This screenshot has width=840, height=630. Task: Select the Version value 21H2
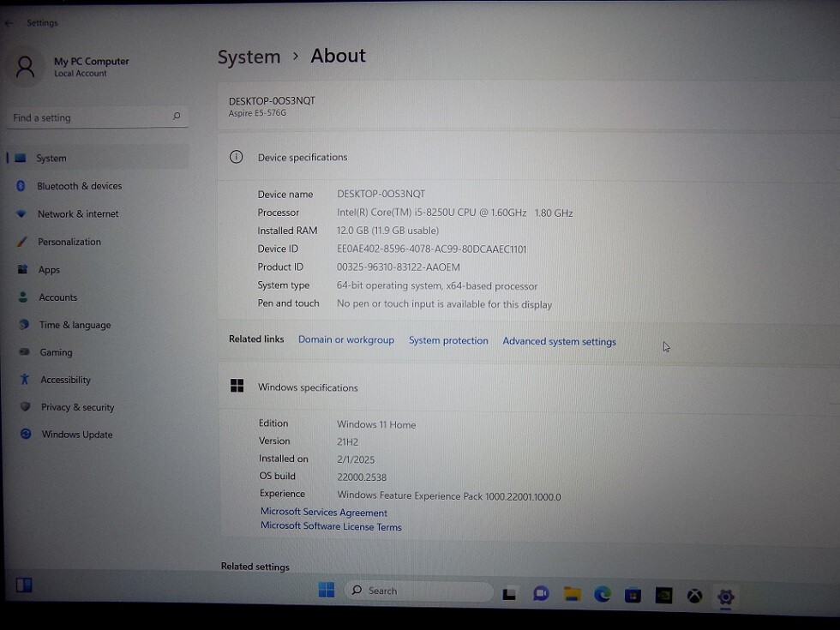coord(347,442)
